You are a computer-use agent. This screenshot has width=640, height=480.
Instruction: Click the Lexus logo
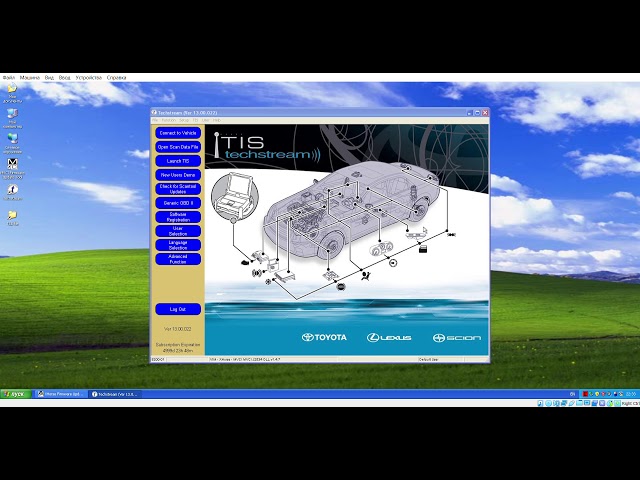pos(389,338)
